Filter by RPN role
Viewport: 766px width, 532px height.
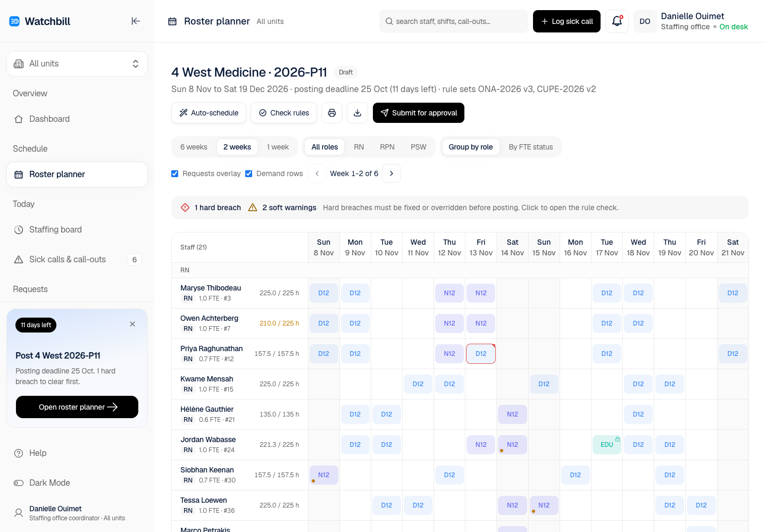[x=387, y=147]
